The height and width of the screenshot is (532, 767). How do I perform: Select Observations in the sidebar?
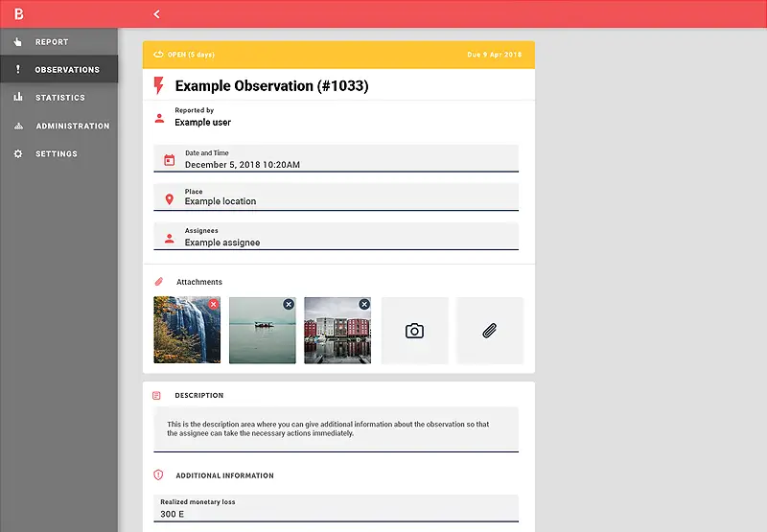[x=66, y=70]
